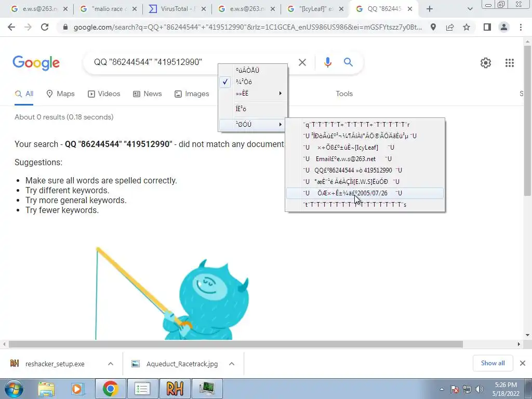Viewport: 532px width, 399px height.
Task: Open the Chrome three-dot menu
Action: pyautogui.click(x=521, y=27)
